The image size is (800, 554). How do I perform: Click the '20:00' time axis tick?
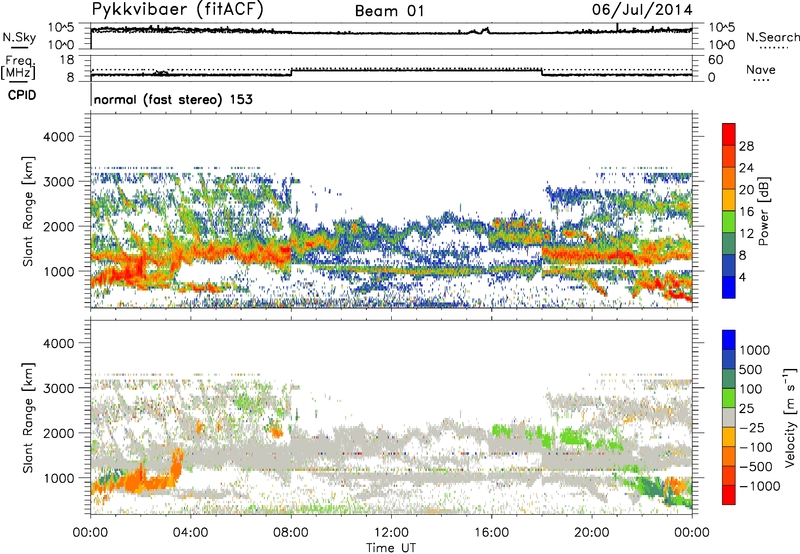(x=592, y=533)
